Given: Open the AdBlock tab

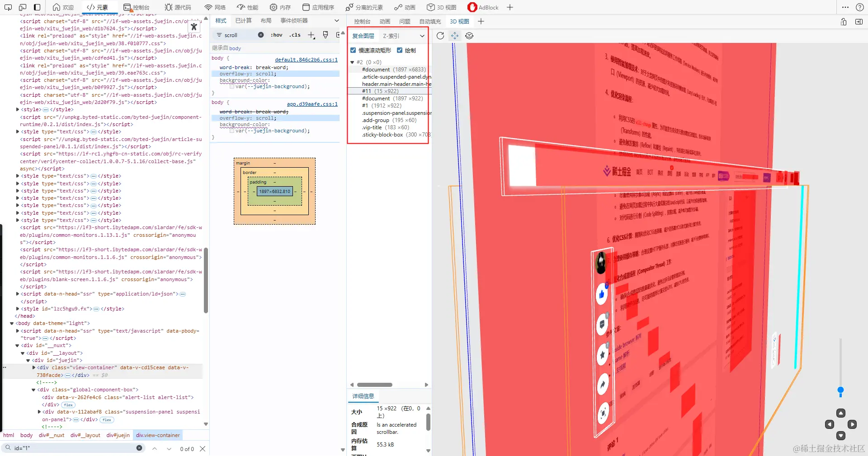Looking at the screenshot, I should [483, 7].
